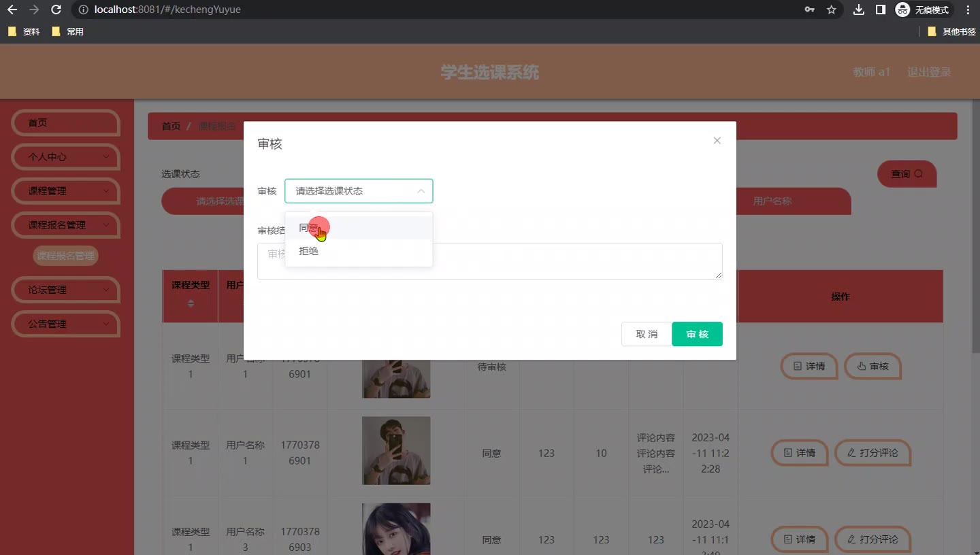Click the phone number 17703786903 cell
Viewport: 980px width, 555px height.
pyautogui.click(x=300, y=539)
